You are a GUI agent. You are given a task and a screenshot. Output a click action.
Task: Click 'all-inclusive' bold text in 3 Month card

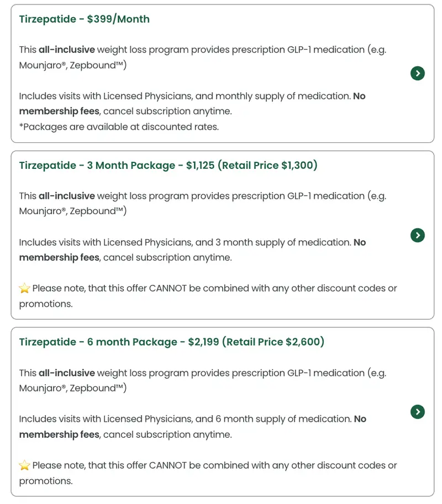pyautogui.click(x=66, y=196)
